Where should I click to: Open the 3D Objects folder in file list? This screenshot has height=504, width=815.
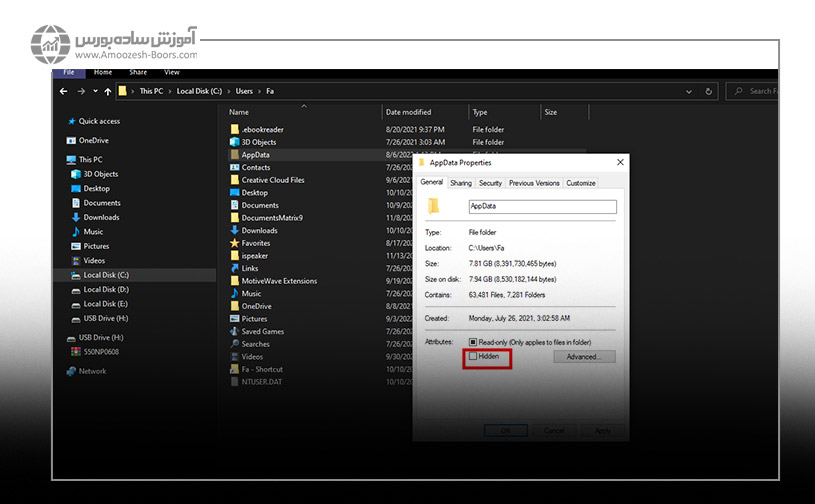click(259, 142)
